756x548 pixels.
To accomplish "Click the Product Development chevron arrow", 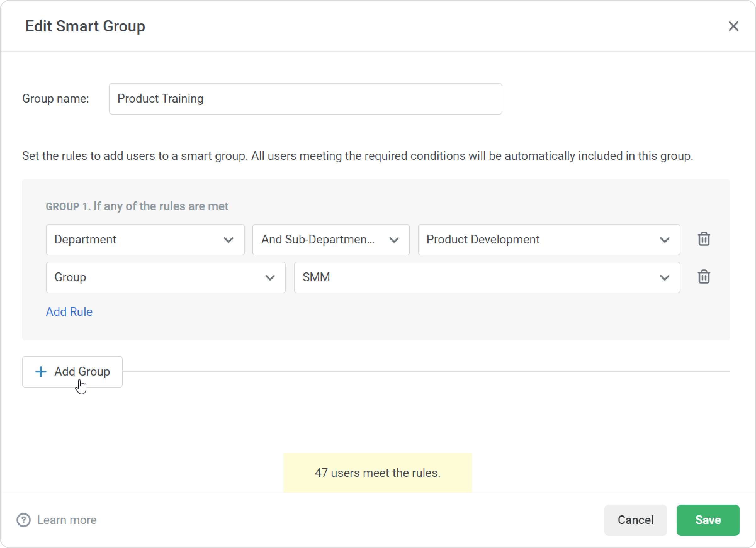I will (665, 240).
